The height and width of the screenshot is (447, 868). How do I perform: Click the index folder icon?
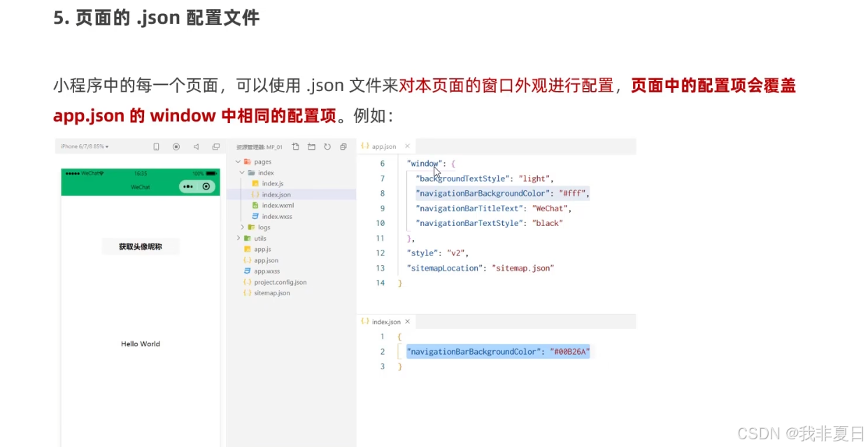pyautogui.click(x=251, y=173)
